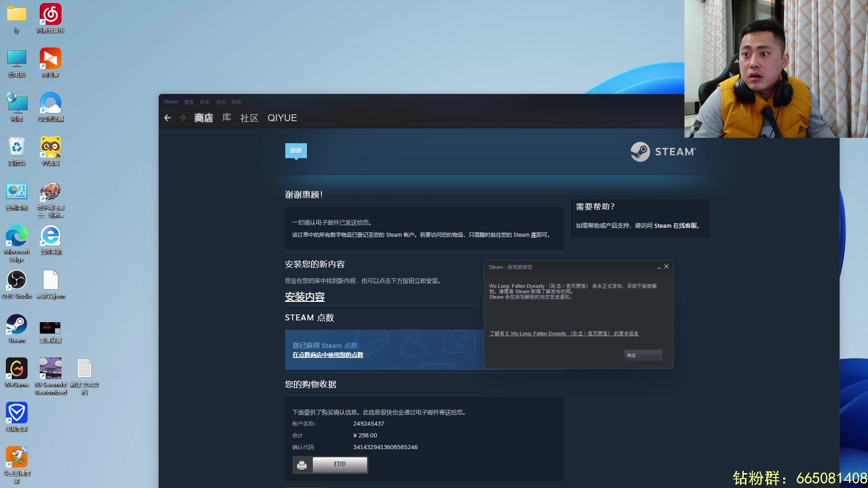Open the Steam menu in menu bar
Image resolution: width=868 pixels, height=488 pixels.
[171, 102]
